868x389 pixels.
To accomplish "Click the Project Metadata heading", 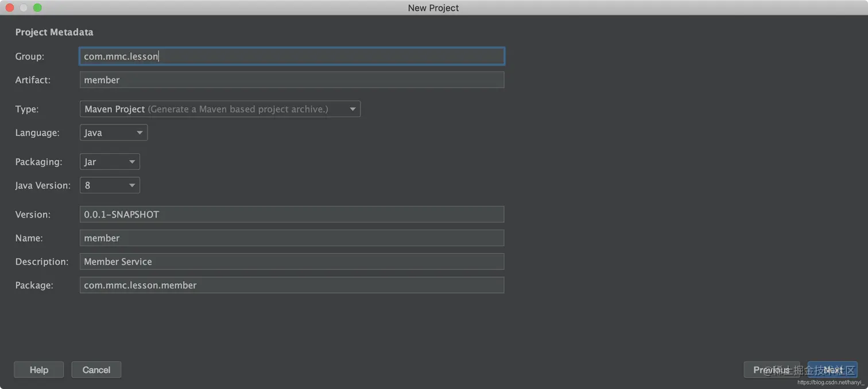I will coord(54,32).
